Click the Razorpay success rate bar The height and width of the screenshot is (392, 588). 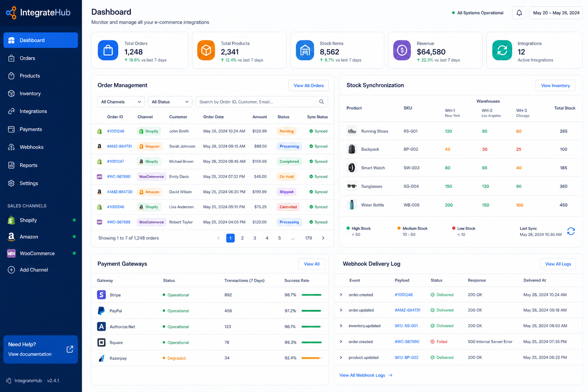312,358
